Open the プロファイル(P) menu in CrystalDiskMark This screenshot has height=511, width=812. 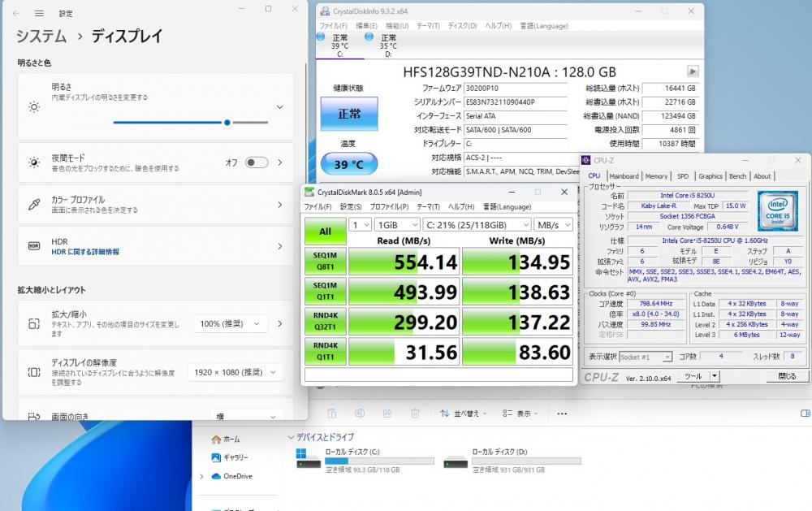tap(389, 207)
